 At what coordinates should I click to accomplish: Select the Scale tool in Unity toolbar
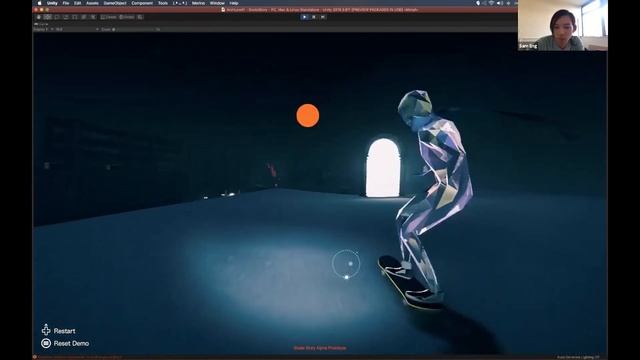pos(66,17)
